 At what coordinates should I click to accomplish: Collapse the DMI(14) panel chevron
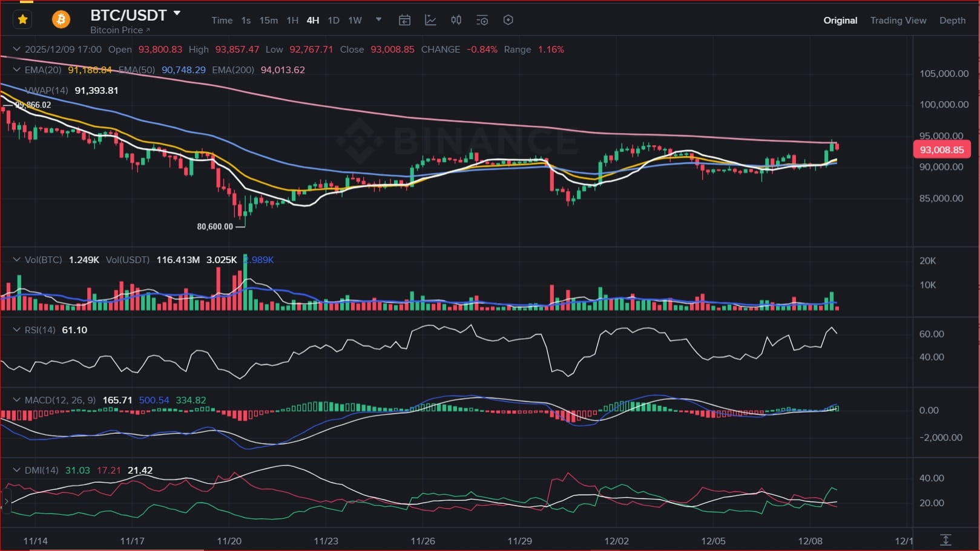point(17,470)
